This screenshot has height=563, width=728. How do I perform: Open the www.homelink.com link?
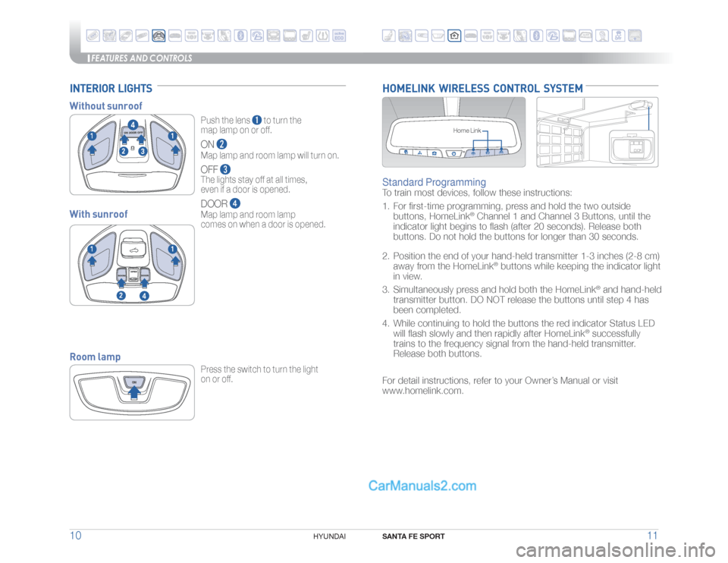click(422, 391)
